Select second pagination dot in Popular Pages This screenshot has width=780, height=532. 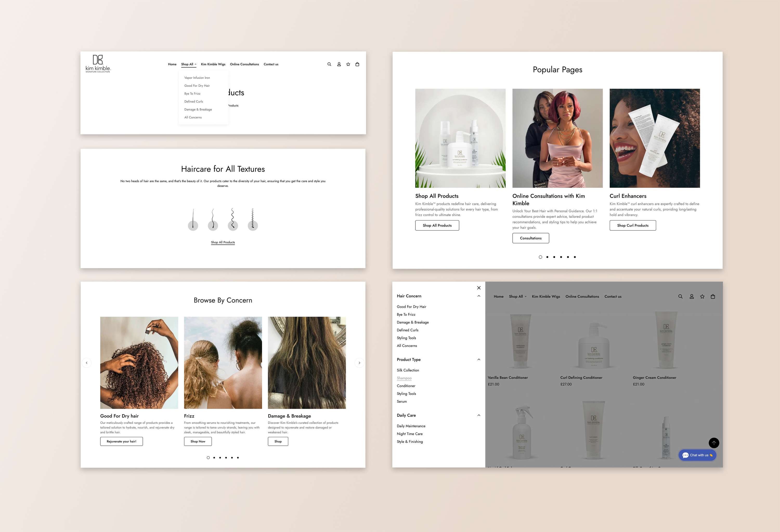[x=547, y=257]
